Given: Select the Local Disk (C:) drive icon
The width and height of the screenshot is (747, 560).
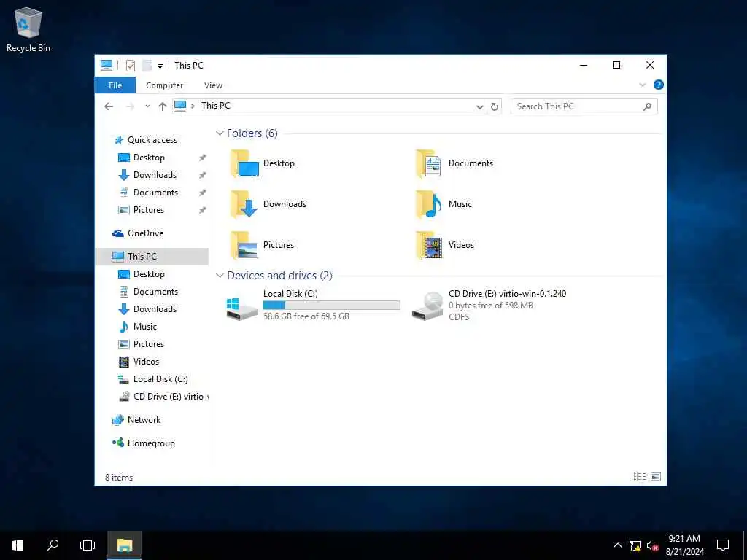Looking at the screenshot, I should click(x=241, y=308).
